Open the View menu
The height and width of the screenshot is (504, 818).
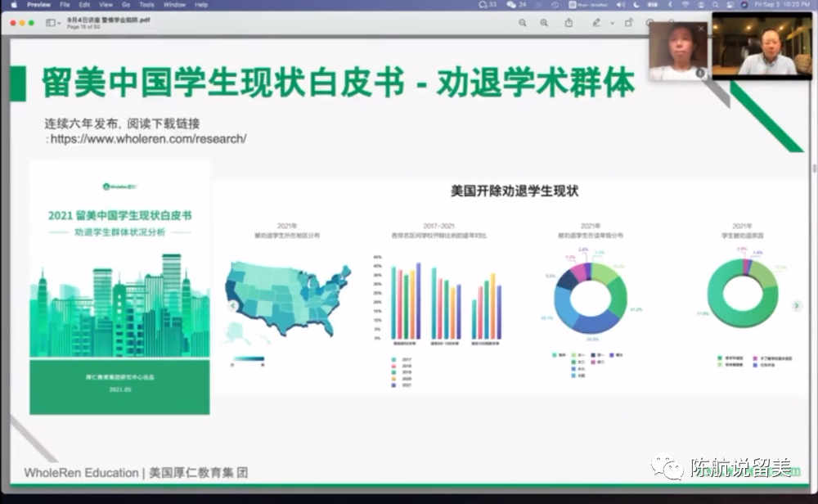106,5
